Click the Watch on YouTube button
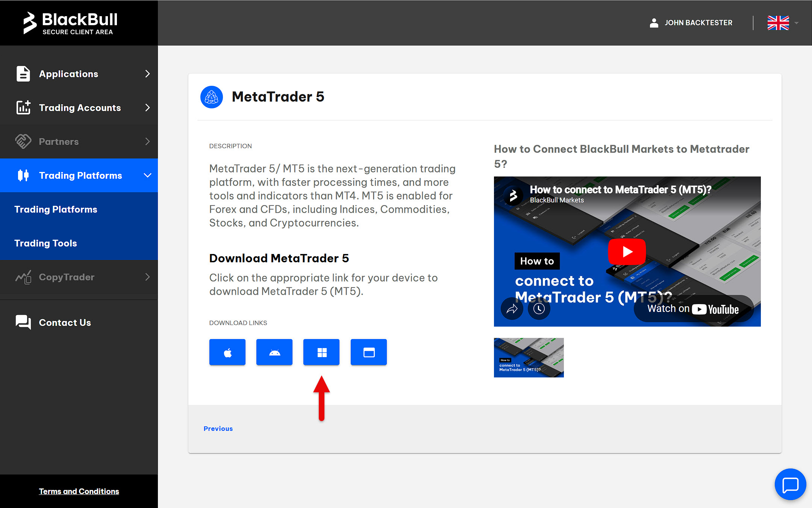 693,309
